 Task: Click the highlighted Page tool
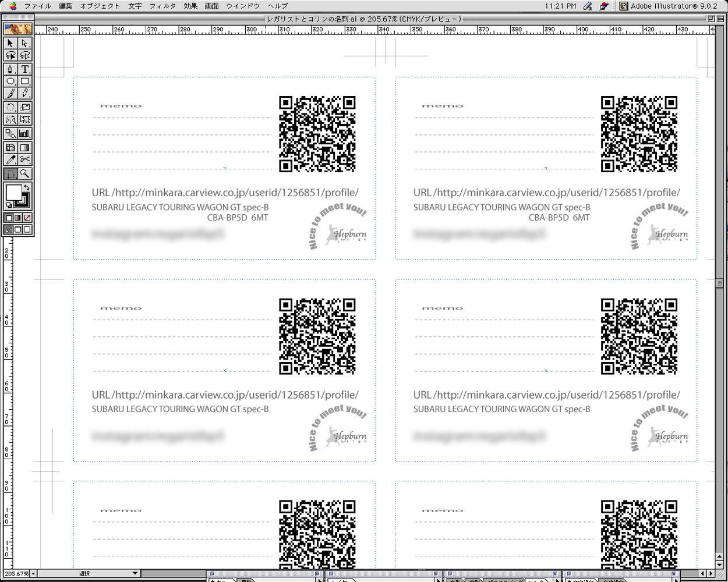pos(10,173)
